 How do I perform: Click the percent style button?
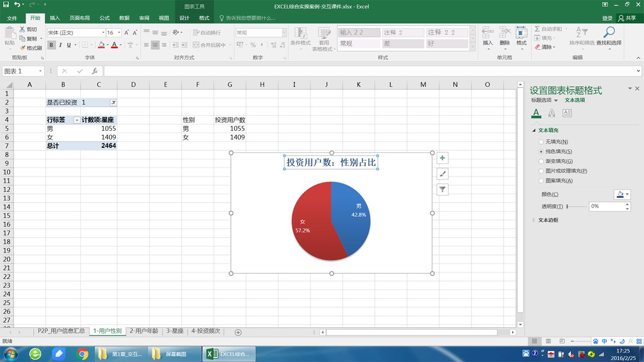[x=253, y=45]
